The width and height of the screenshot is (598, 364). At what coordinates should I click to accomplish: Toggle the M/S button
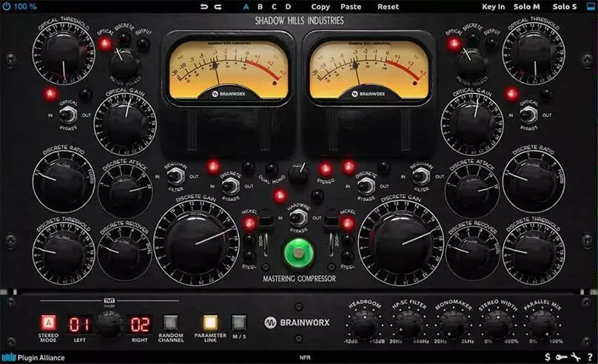[239, 323]
